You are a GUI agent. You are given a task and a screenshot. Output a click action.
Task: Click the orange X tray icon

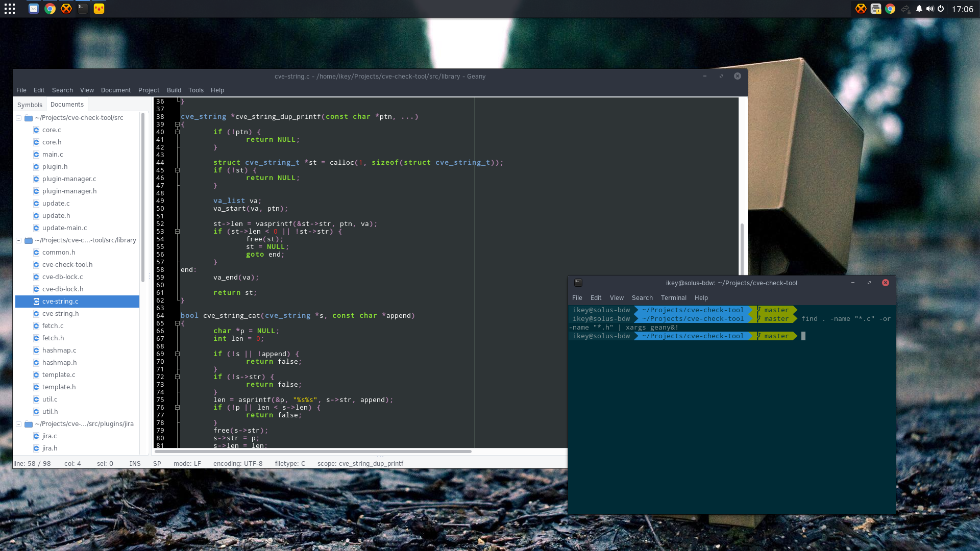click(x=861, y=9)
